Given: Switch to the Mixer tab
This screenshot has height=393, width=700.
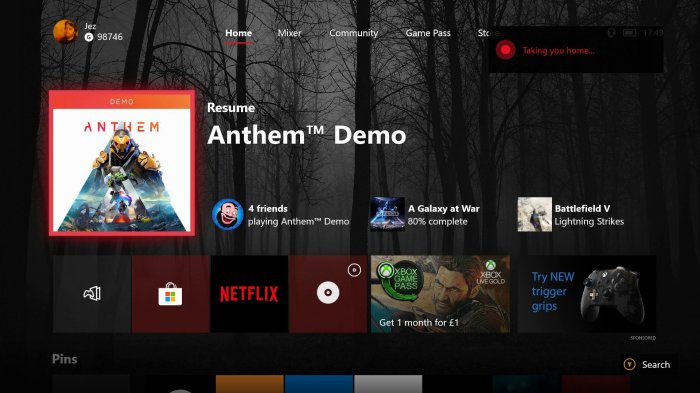Looking at the screenshot, I should (289, 33).
